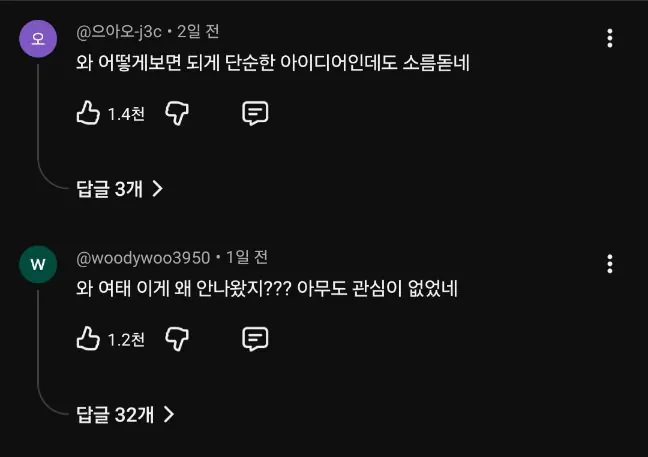Click comment text ending with '소름돋네'
Viewport: 648px width, 457px height.
(273, 63)
